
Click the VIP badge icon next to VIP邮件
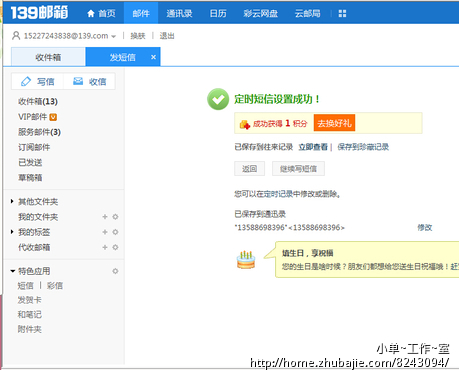tap(53, 117)
